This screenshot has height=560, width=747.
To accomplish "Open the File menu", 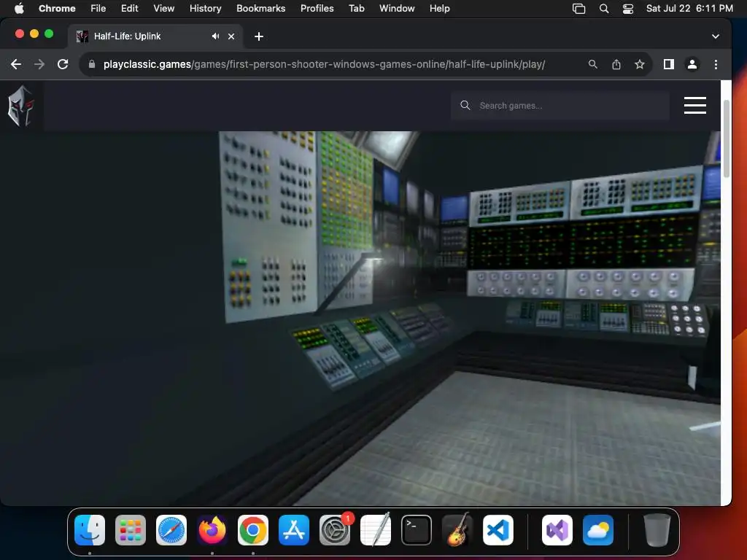I will click(x=98, y=8).
